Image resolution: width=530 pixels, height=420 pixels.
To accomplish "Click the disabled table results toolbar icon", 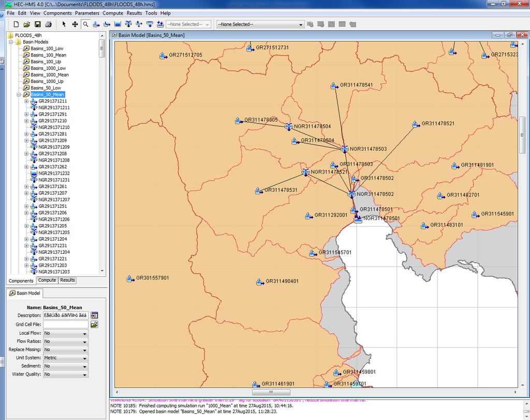I will [x=342, y=24].
